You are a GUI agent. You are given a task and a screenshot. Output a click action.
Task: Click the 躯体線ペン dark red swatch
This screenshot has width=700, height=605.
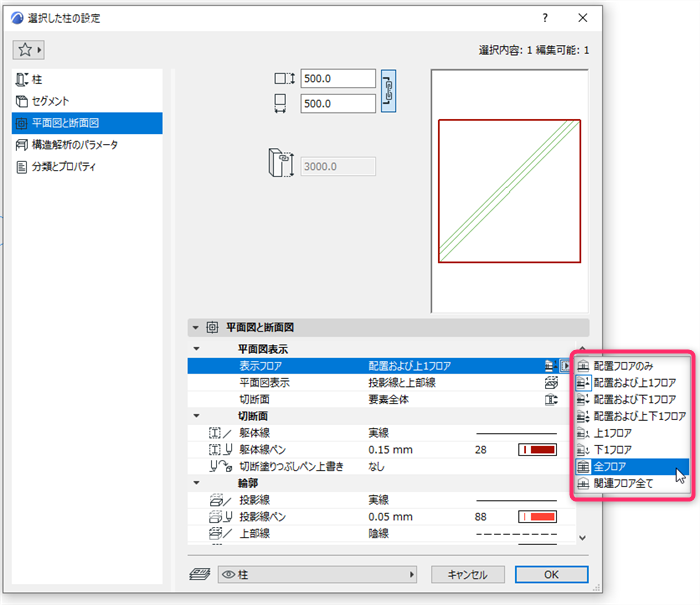(538, 450)
